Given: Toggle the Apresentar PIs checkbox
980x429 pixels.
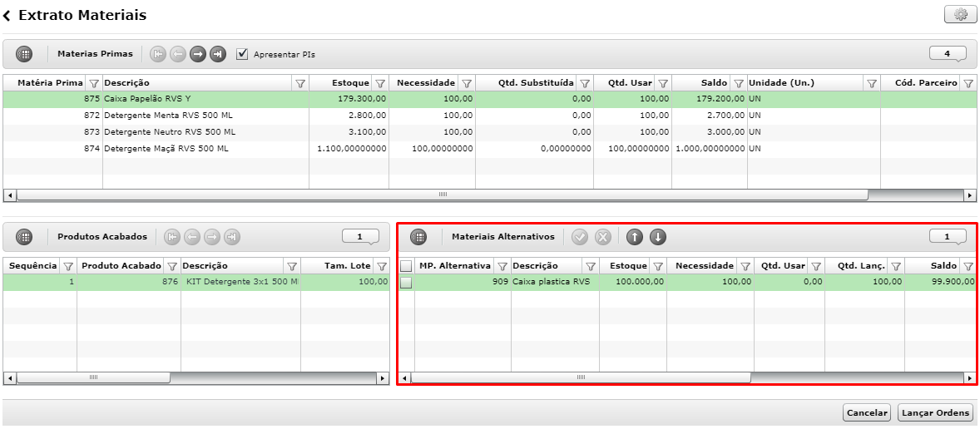Looking at the screenshot, I should pyautogui.click(x=242, y=54).
